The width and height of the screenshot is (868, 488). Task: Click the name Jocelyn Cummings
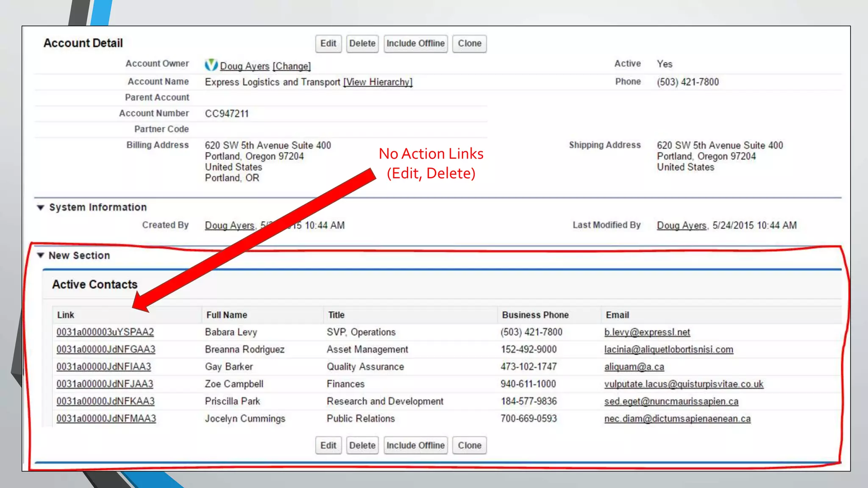tap(245, 419)
